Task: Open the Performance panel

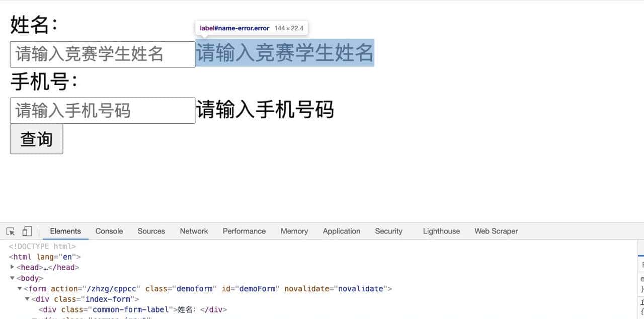Action: pyautogui.click(x=244, y=231)
